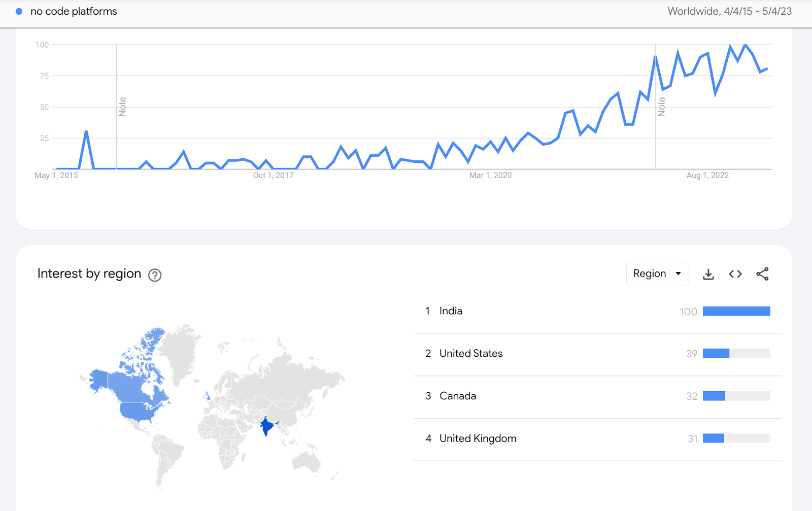Screen dimensions: 812x511
Task: Share the interest by region chart
Action: (762, 274)
